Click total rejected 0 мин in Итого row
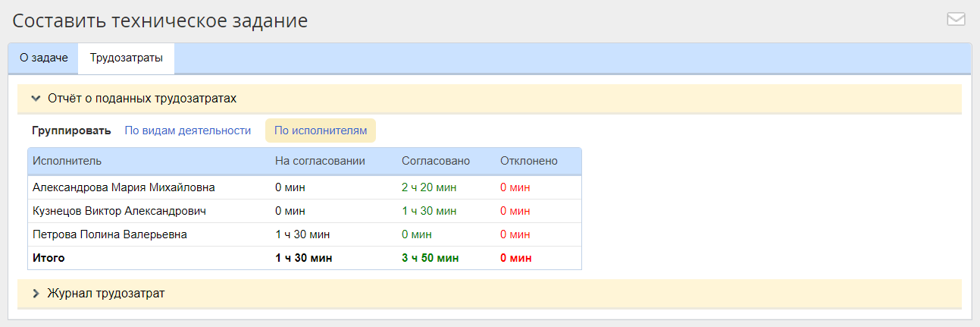This screenshot has width=980, height=327. pyautogui.click(x=516, y=258)
